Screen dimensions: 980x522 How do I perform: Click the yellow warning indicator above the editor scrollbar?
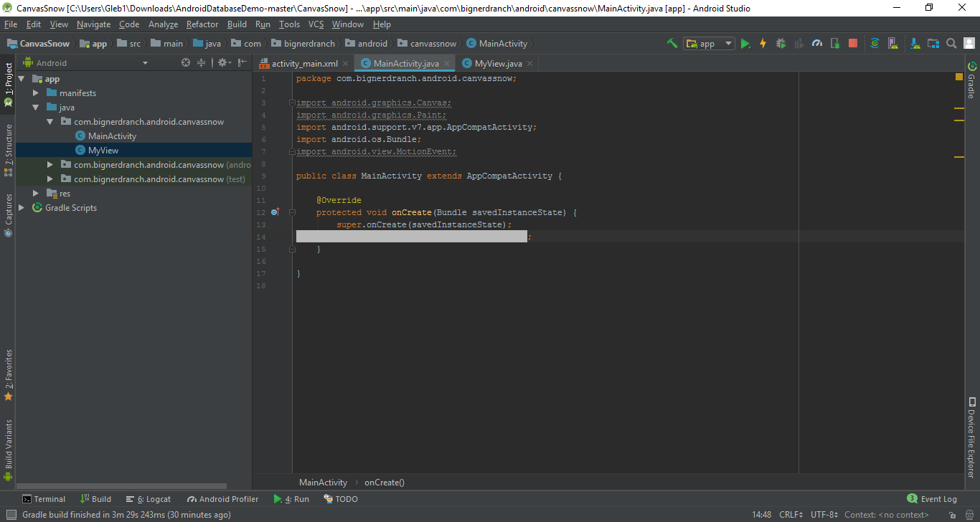tap(958, 76)
